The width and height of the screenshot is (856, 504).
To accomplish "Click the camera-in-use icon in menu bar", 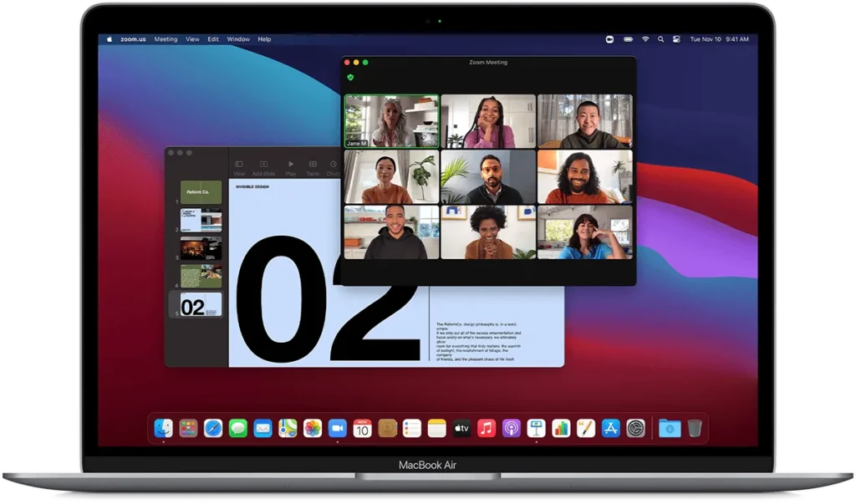I will pyautogui.click(x=609, y=39).
